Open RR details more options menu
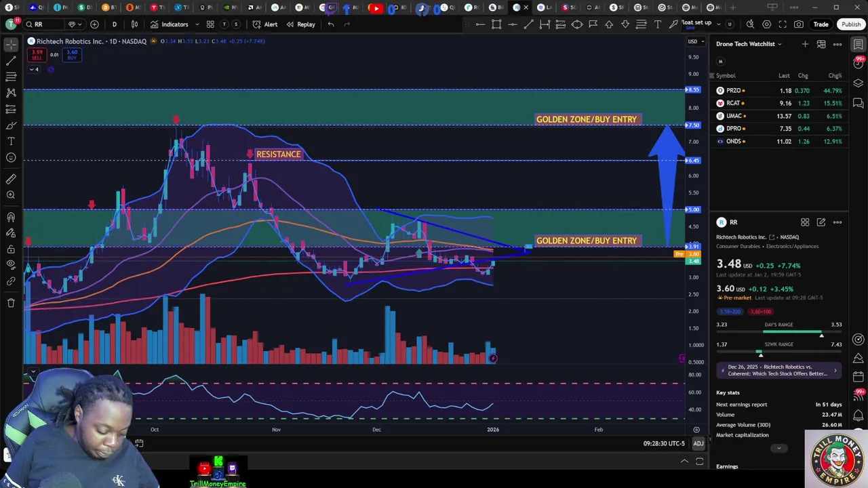 click(837, 222)
